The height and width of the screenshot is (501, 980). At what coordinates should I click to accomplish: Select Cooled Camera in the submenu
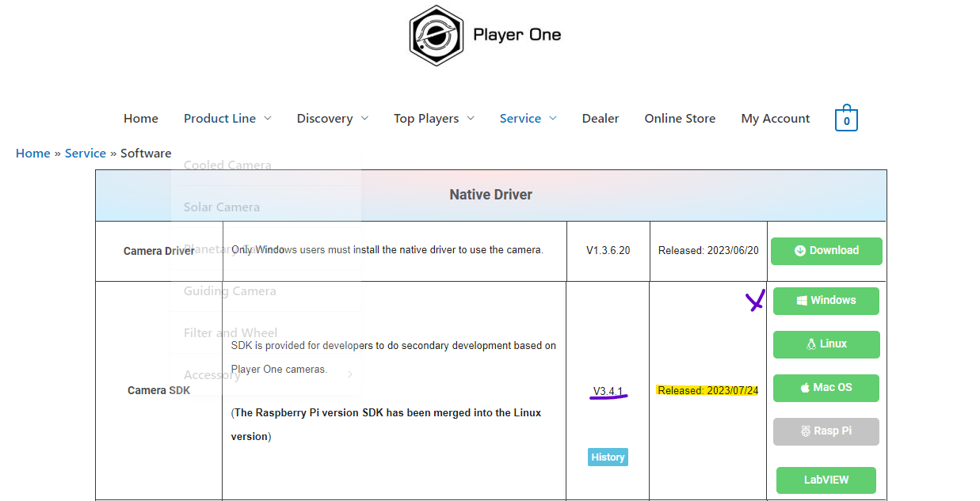coord(227,165)
